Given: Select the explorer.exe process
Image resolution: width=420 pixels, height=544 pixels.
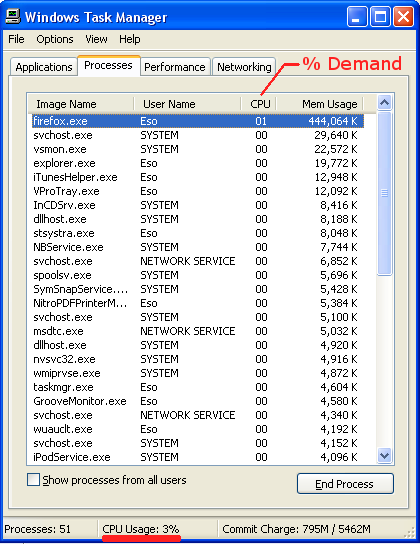Looking at the screenshot, I should 198,163.
